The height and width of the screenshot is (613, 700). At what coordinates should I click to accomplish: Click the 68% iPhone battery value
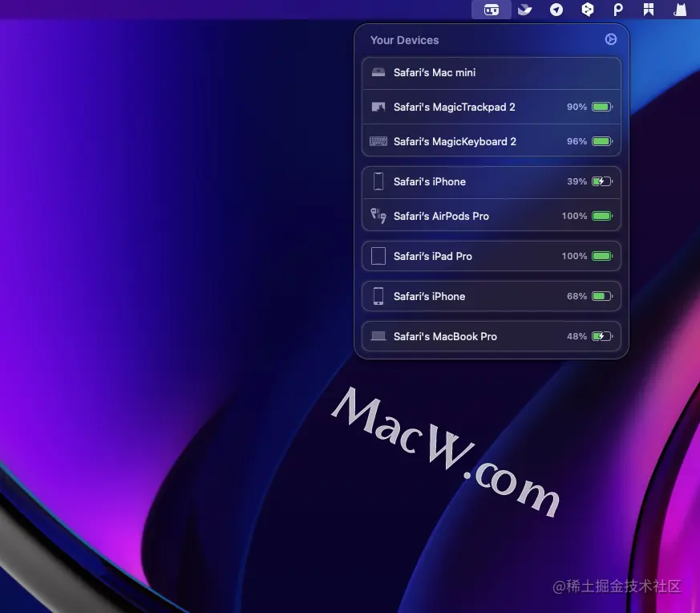[577, 296]
